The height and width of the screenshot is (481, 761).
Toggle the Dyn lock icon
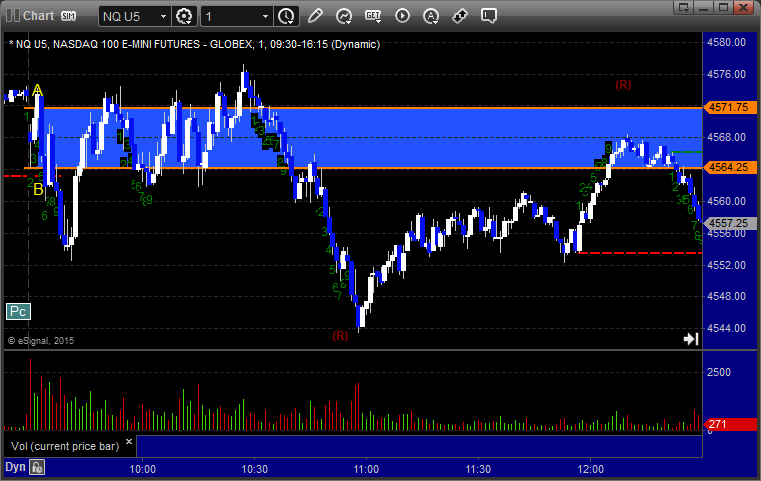point(37,467)
